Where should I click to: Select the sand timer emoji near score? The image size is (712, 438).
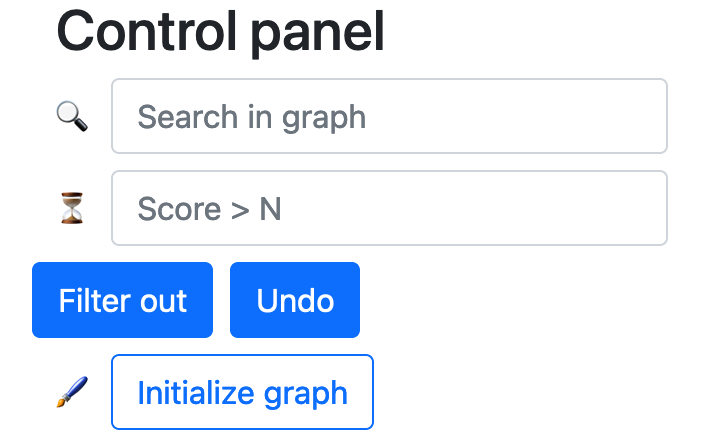72,208
